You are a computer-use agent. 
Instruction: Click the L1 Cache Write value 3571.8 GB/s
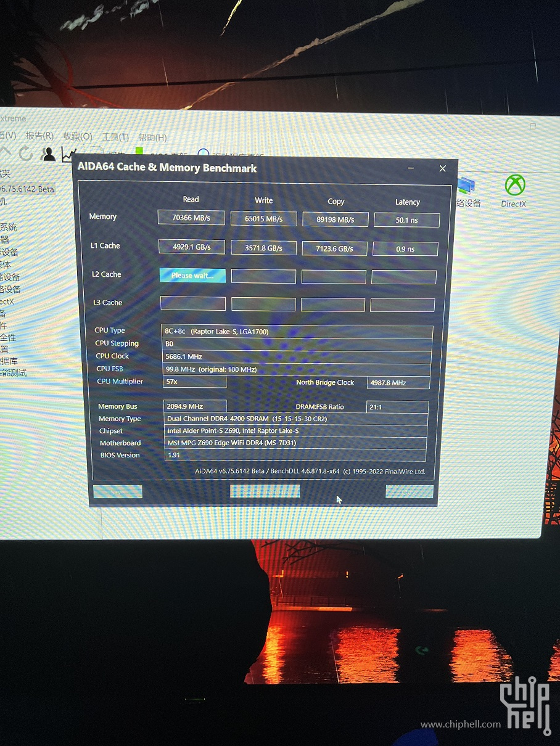(x=264, y=248)
